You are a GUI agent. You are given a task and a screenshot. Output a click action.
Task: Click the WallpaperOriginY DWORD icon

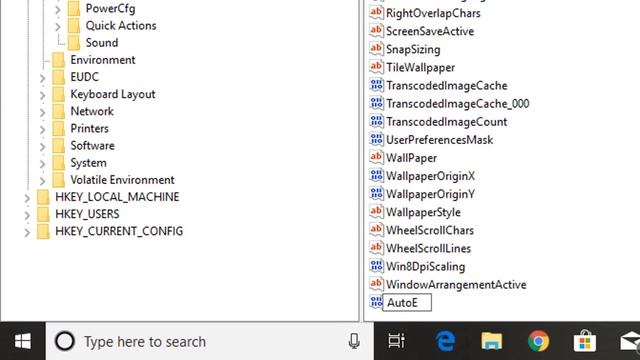376,193
